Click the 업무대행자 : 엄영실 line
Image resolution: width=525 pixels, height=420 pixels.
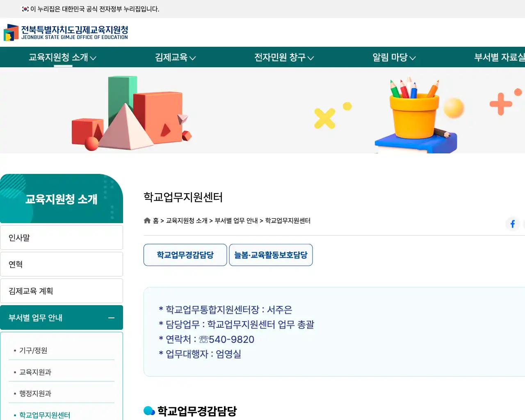(200, 354)
